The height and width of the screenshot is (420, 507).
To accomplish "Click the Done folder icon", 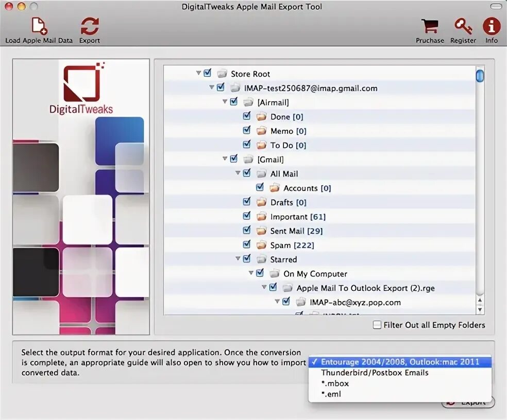I will coord(261,117).
